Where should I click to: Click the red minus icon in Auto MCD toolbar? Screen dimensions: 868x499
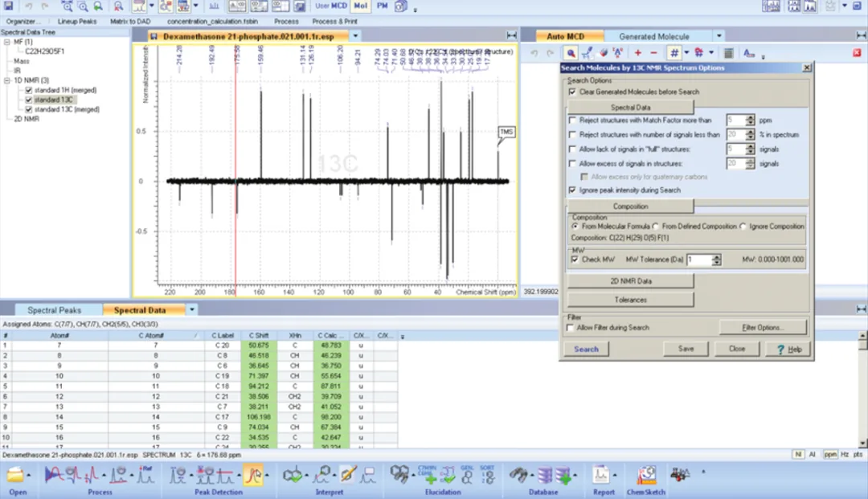[x=653, y=53]
